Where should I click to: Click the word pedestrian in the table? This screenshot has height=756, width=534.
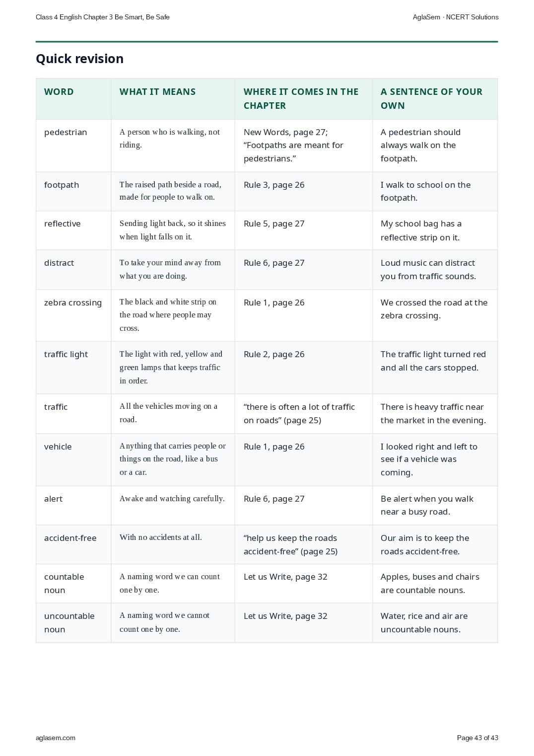click(x=66, y=132)
